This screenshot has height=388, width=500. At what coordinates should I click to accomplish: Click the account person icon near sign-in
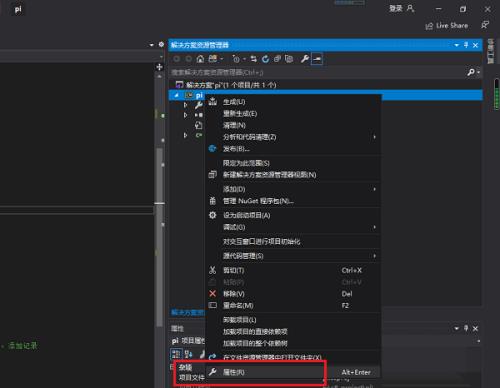(411, 8)
